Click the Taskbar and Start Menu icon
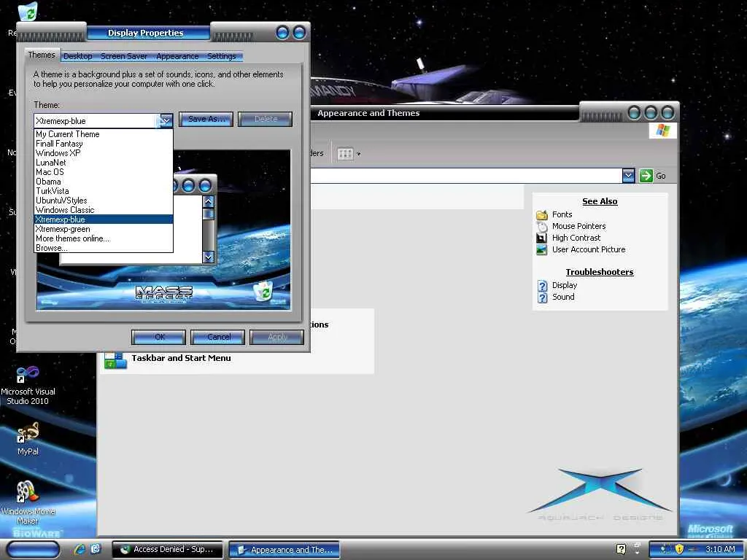The image size is (747, 560). (x=115, y=360)
